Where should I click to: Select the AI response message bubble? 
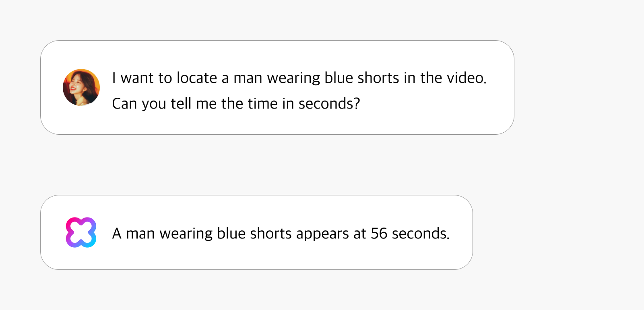(256, 232)
